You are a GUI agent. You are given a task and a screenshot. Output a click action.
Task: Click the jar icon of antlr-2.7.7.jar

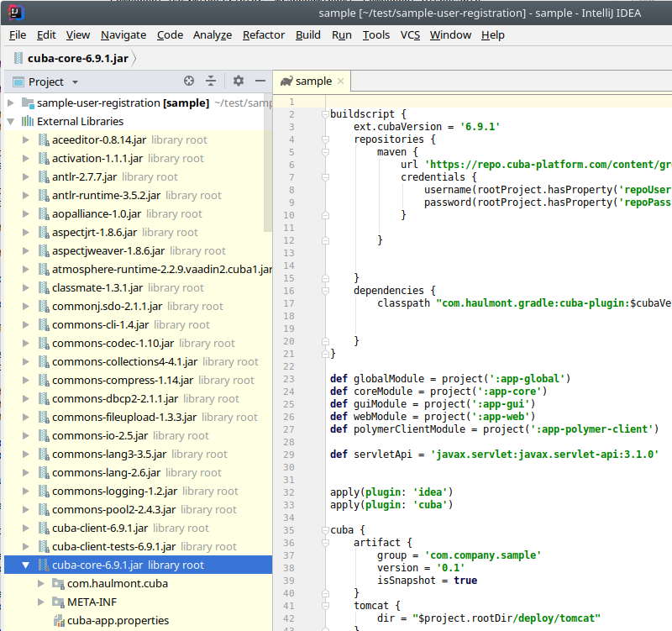click(44, 176)
